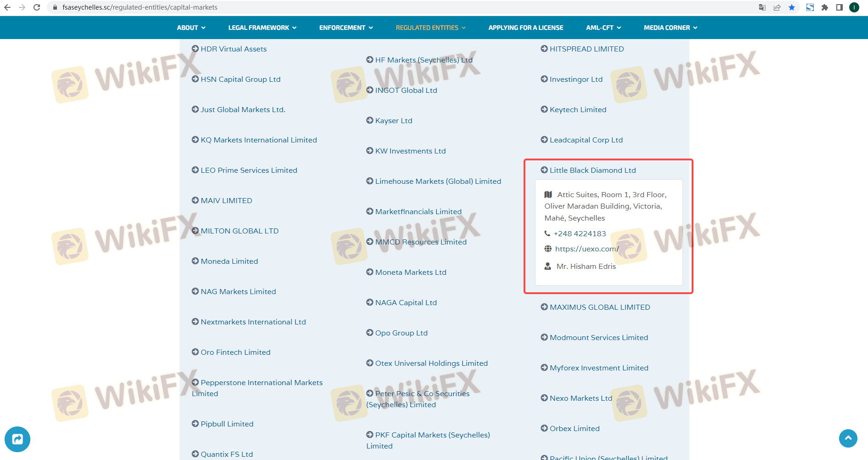Reload the page with the refresh icon
868x460 pixels.
coord(37,7)
